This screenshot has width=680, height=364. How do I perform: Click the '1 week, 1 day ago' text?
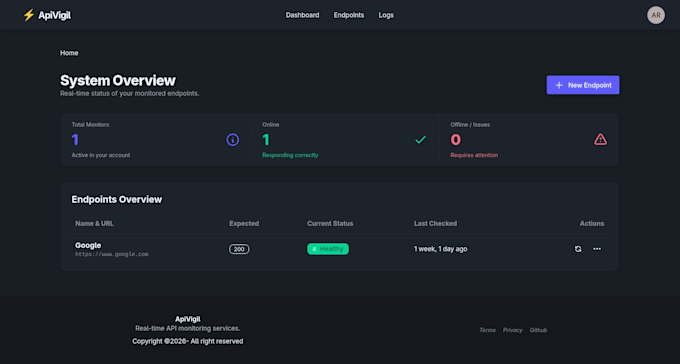[x=441, y=249]
